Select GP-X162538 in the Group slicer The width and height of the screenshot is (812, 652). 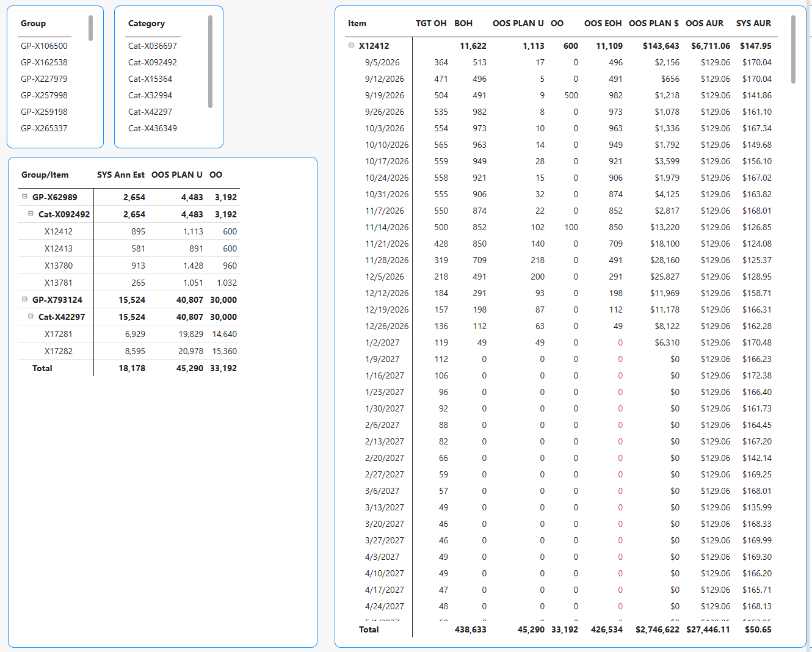(x=44, y=62)
